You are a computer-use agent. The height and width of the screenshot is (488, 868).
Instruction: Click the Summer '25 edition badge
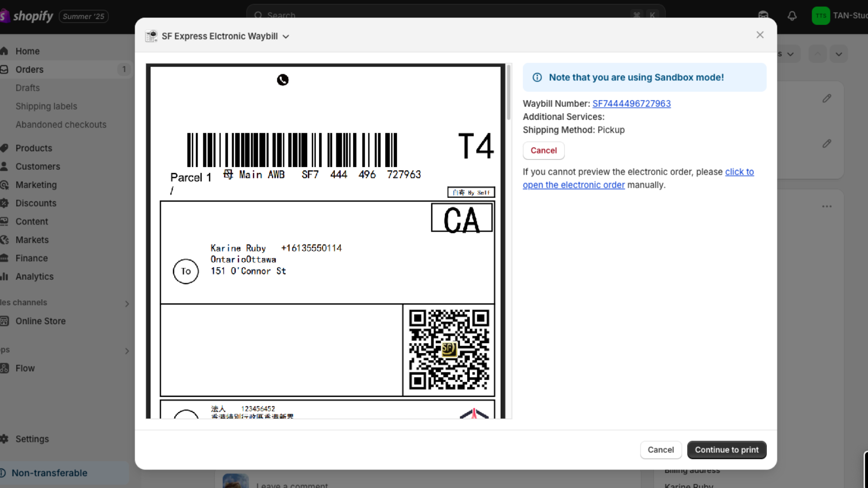84,16
